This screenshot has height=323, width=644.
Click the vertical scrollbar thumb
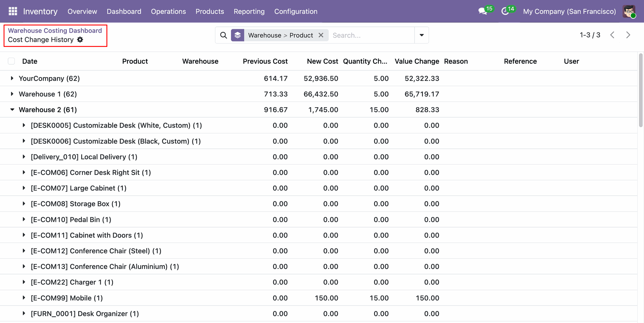pos(641,90)
